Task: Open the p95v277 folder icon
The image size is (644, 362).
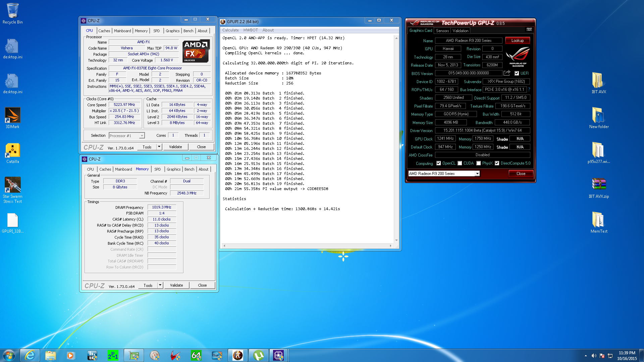Action: pyautogui.click(x=599, y=153)
